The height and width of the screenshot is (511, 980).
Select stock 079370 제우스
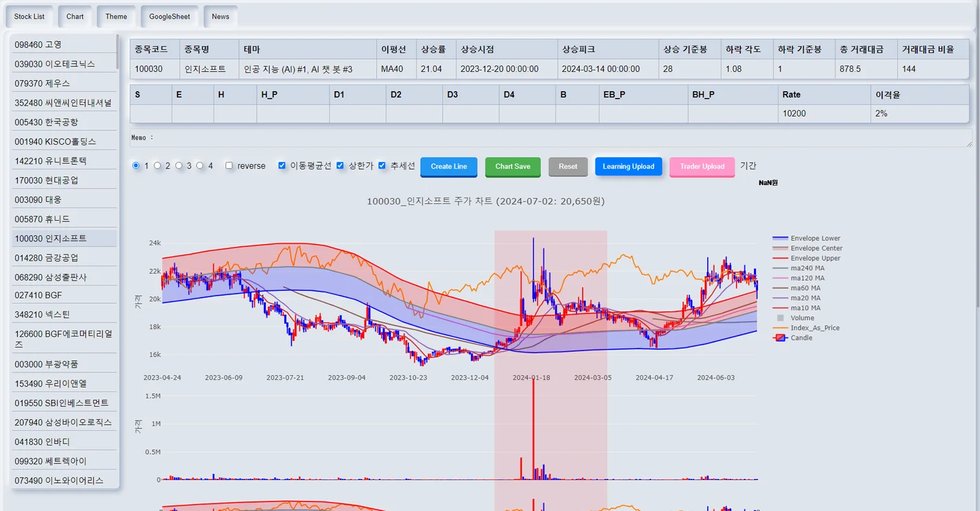(x=64, y=83)
